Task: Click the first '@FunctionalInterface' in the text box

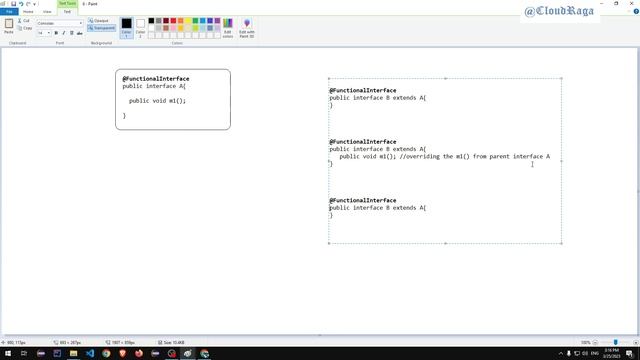Action: pyautogui.click(x=362, y=90)
